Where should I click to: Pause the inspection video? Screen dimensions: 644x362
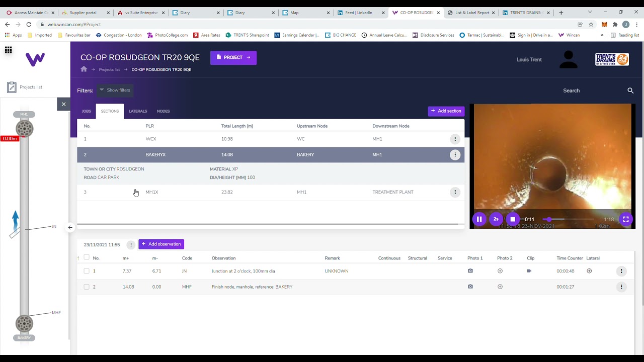pos(479,219)
